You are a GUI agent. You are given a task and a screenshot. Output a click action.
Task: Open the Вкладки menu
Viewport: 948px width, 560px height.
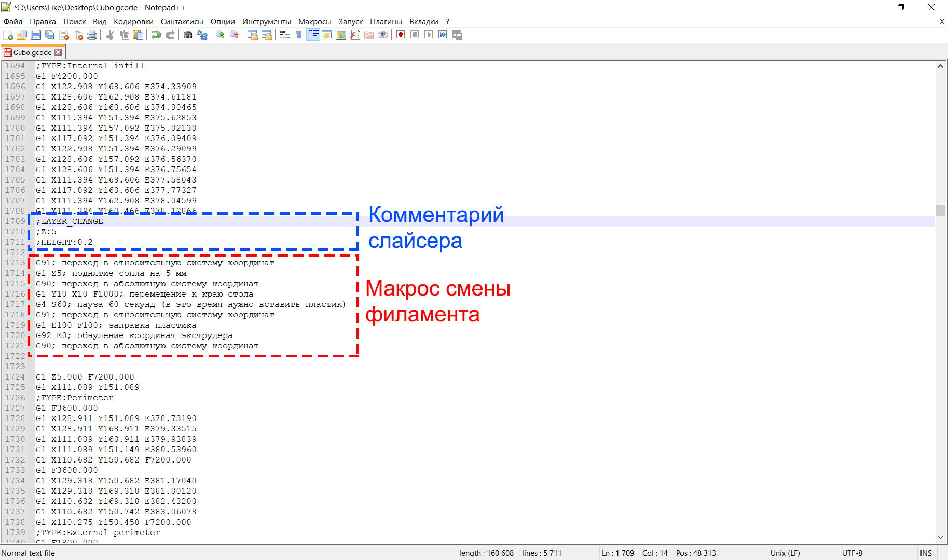pos(423,22)
